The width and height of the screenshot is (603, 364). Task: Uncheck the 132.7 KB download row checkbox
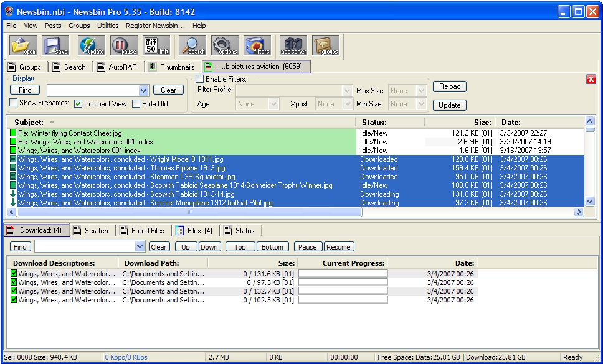14,291
